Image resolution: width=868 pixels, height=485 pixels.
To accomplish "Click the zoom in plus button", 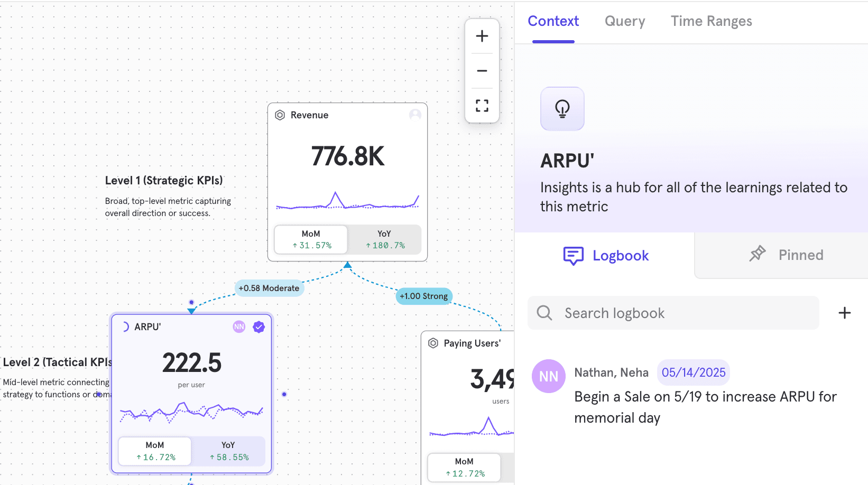I will pos(482,36).
